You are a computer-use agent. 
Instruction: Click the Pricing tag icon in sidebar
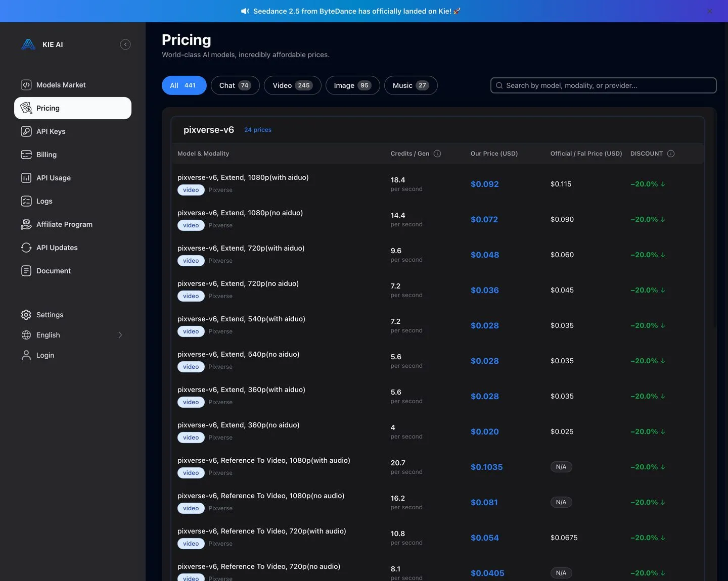pyautogui.click(x=26, y=108)
